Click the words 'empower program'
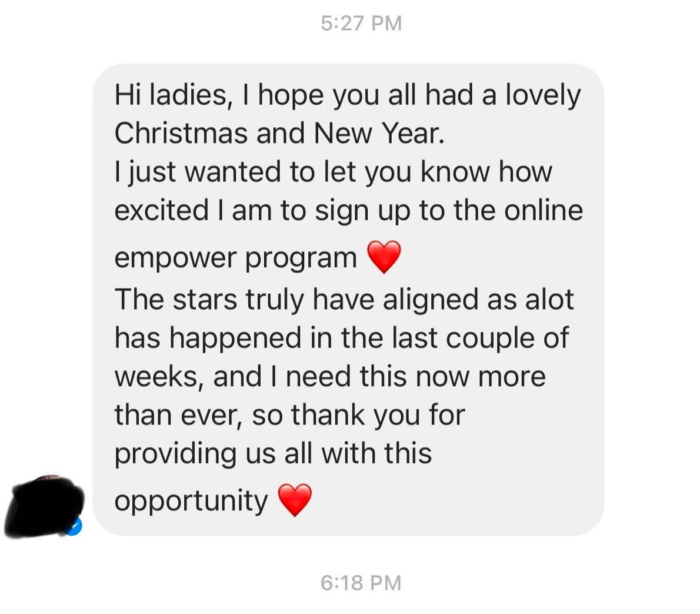 click(236, 258)
